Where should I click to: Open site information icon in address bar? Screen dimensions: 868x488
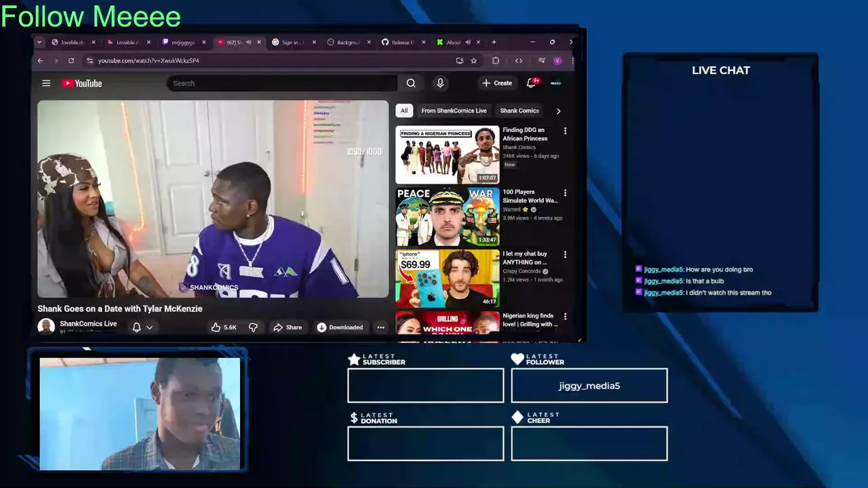pyautogui.click(x=90, y=60)
